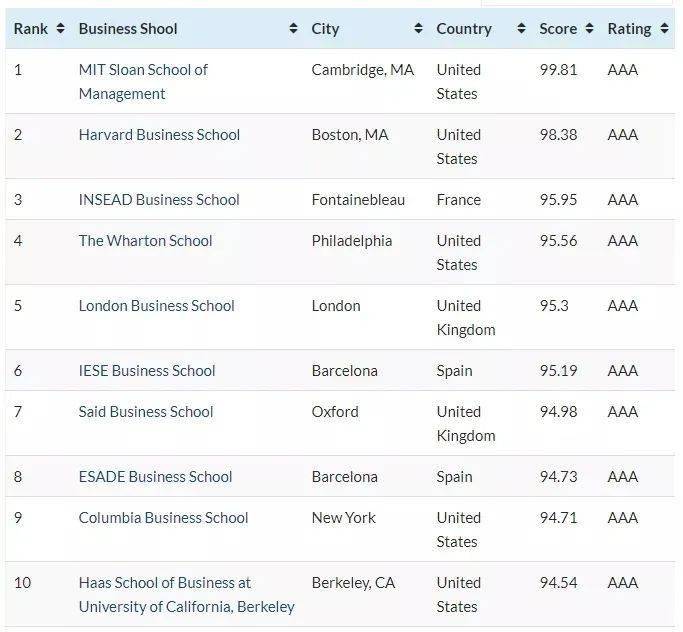Click sort arrows next to Business Shool
Screen dimensions: 683x632
point(293,29)
